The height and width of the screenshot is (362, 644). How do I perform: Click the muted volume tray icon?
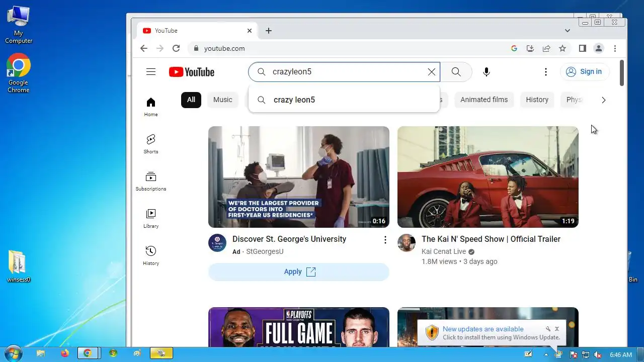click(598, 354)
